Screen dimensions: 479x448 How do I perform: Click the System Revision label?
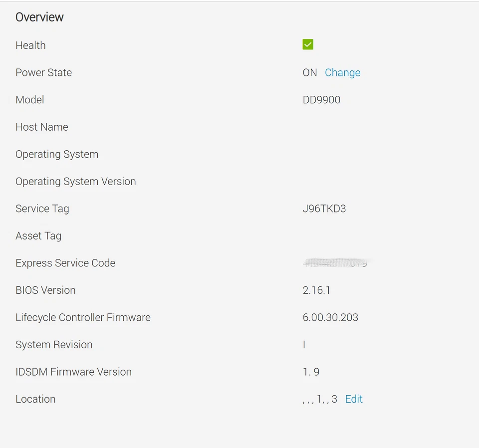click(x=54, y=345)
